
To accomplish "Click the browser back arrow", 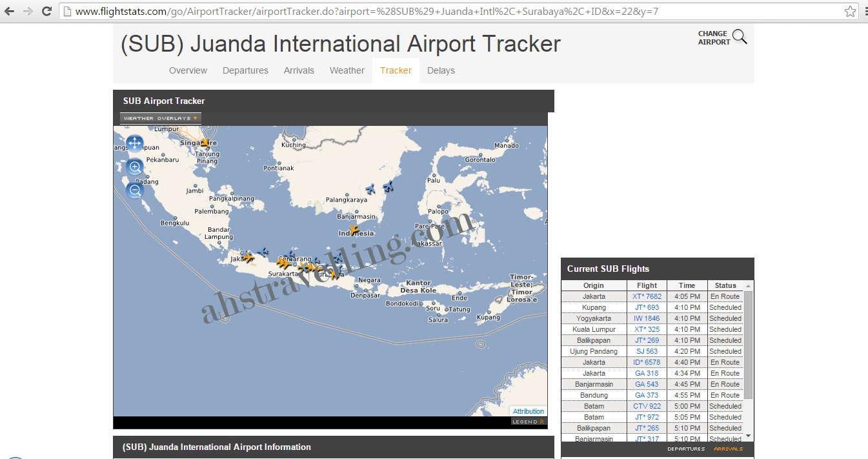I will (10, 11).
